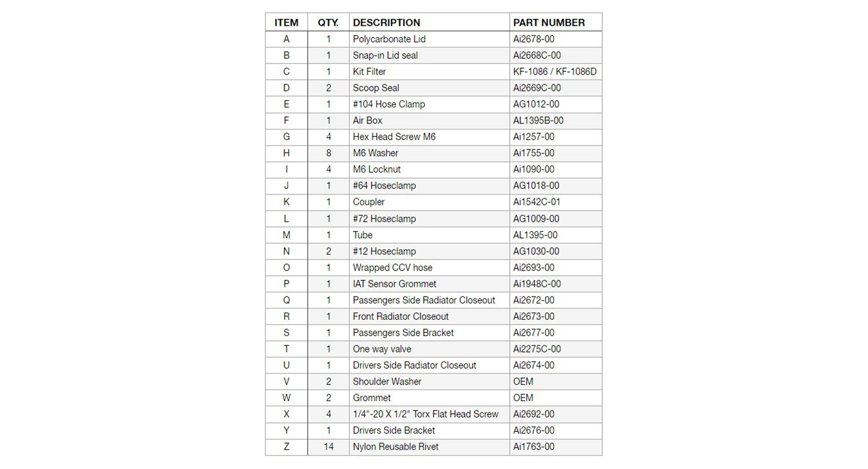Select the One way valve description
868x469 pixels.
click(x=382, y=349)
